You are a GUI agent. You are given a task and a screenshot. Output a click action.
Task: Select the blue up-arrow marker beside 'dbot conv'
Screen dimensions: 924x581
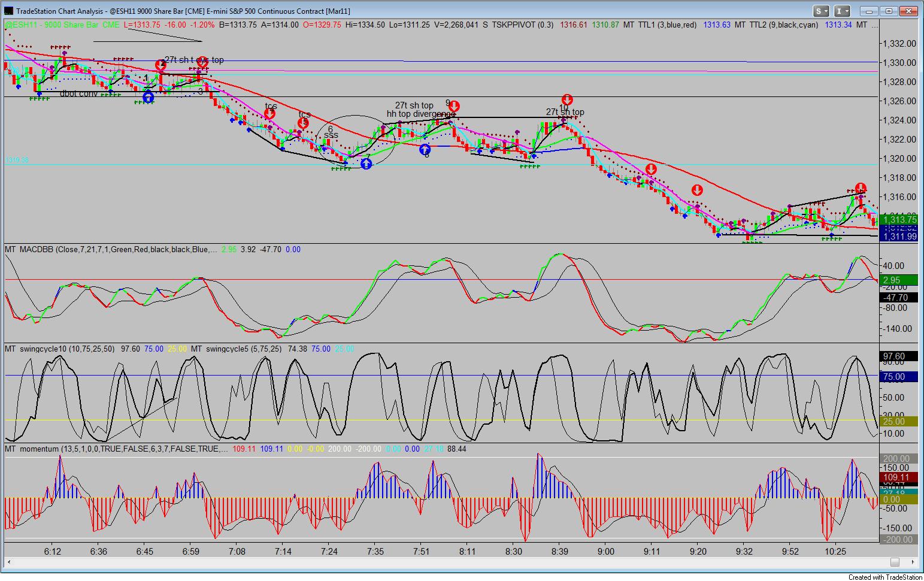(148, 97)
